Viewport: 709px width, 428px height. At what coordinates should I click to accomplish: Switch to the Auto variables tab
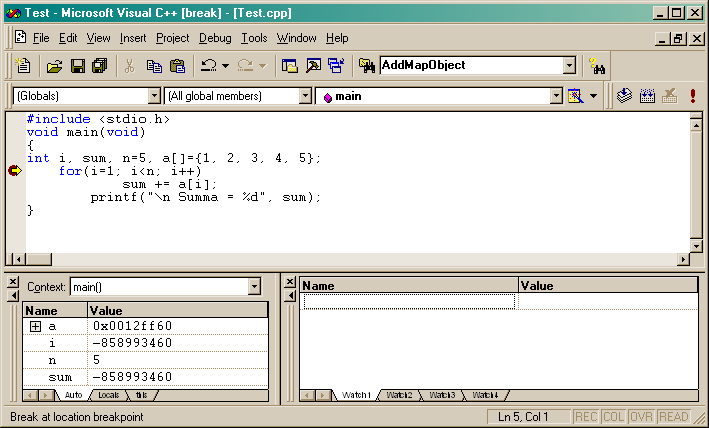73,395
